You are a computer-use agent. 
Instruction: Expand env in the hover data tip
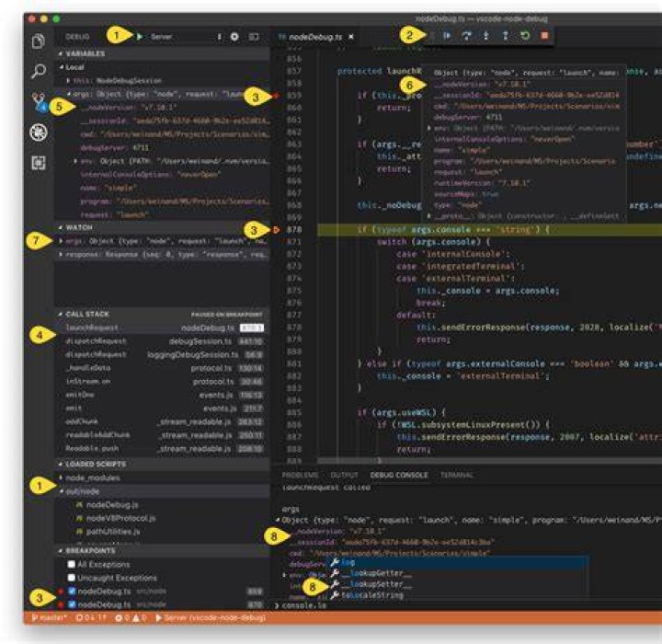pyautogui.click(x=429, y=128)
